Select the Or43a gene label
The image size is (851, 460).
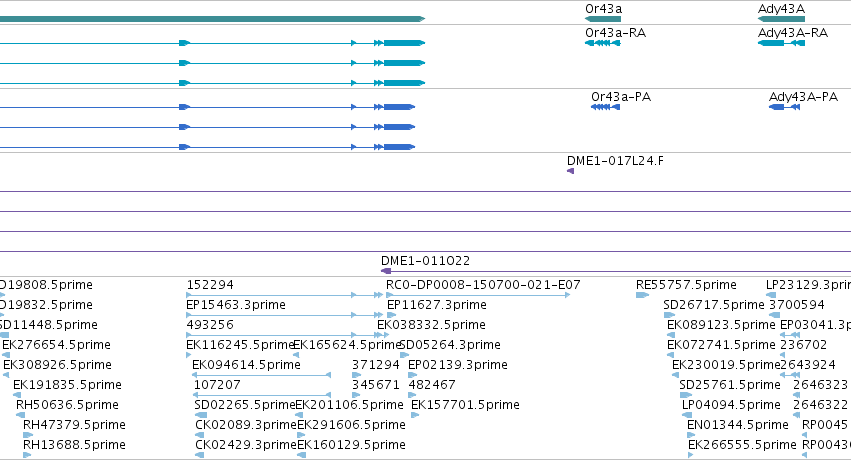click(603, 9)
